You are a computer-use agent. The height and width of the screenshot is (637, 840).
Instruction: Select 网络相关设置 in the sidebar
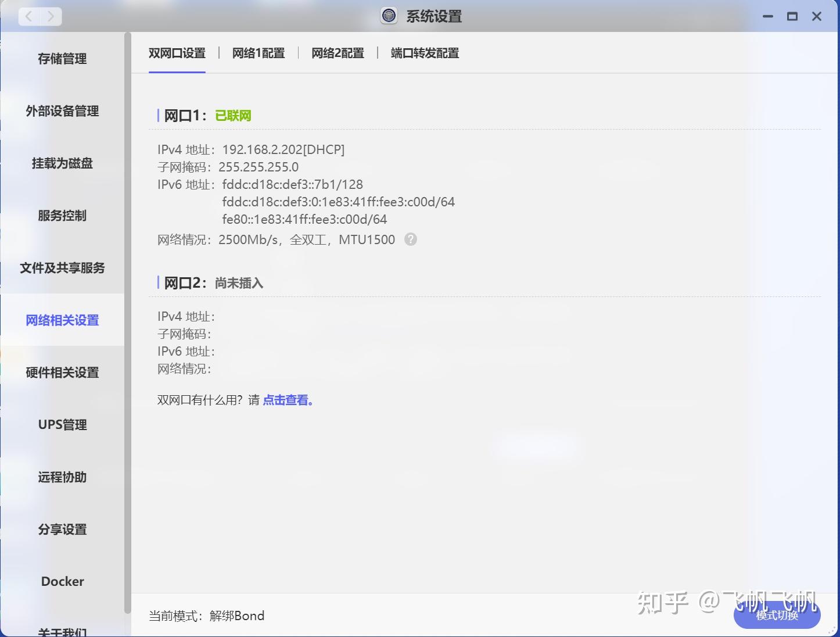[x=62, y=320]
